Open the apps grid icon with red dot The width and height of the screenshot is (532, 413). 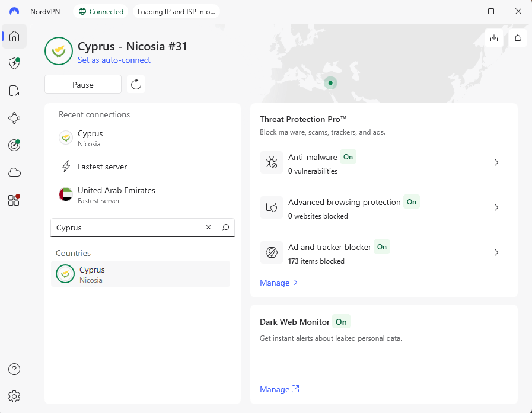pyautogui.click(x=14, y=200)
